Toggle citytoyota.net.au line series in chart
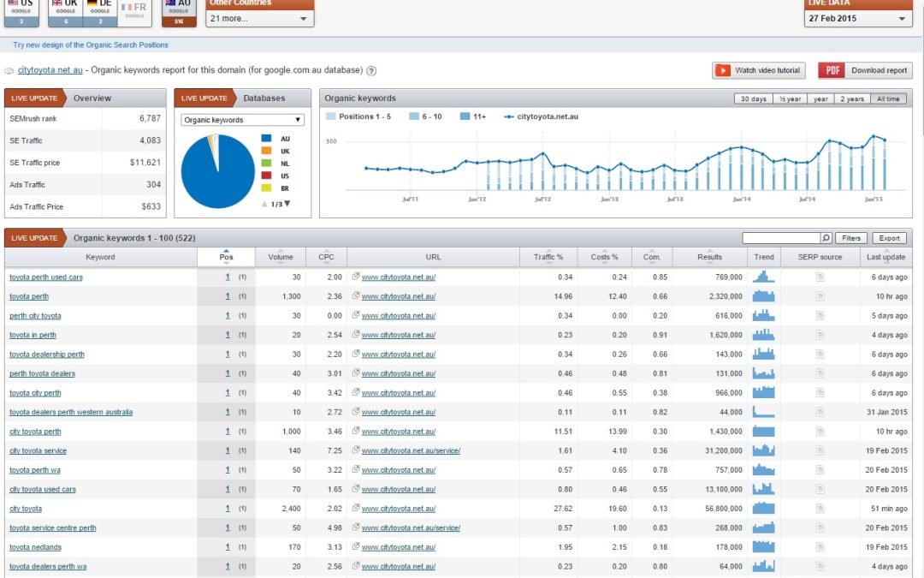The image size is (924, 578). pyautogui.click(x=541, y=116)
